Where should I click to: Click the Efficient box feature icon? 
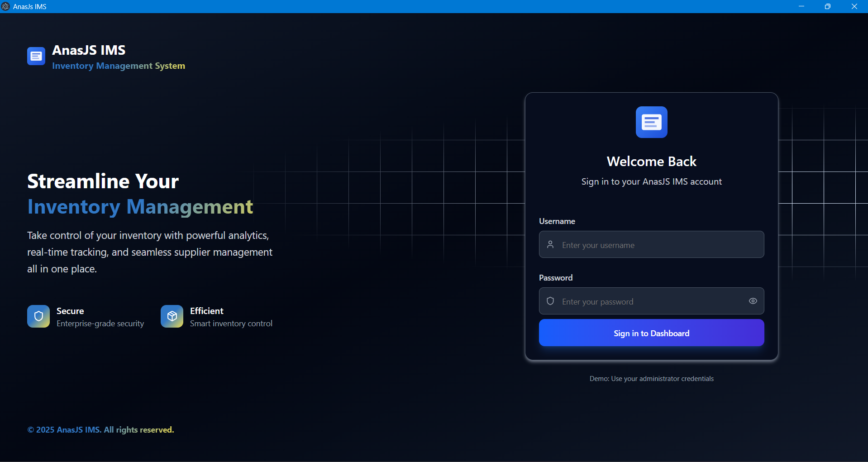(172, 316)
